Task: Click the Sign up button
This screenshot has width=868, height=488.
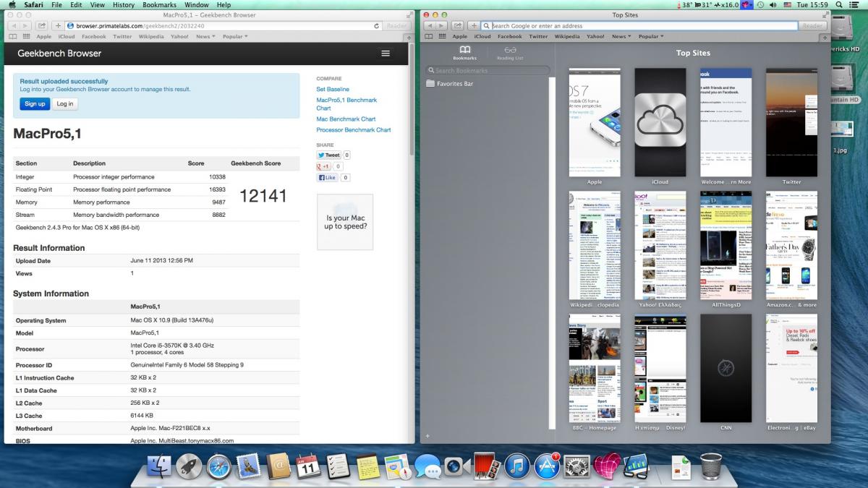Action: [35, 103]
